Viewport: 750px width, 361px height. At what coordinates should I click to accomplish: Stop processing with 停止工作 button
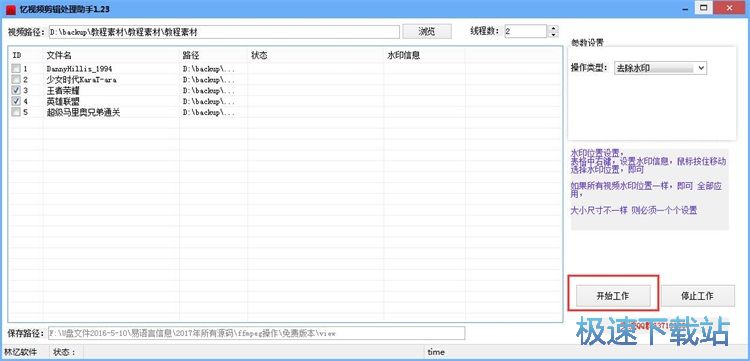697,295
